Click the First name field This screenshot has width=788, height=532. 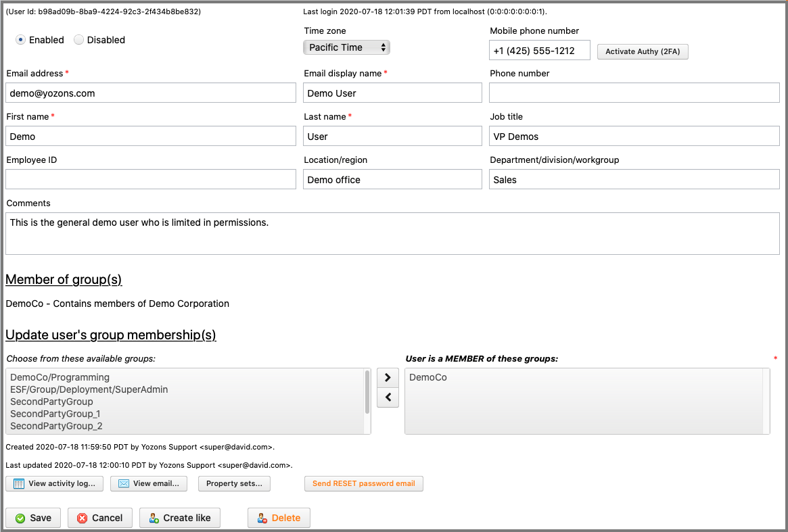(x=151, y=136)
